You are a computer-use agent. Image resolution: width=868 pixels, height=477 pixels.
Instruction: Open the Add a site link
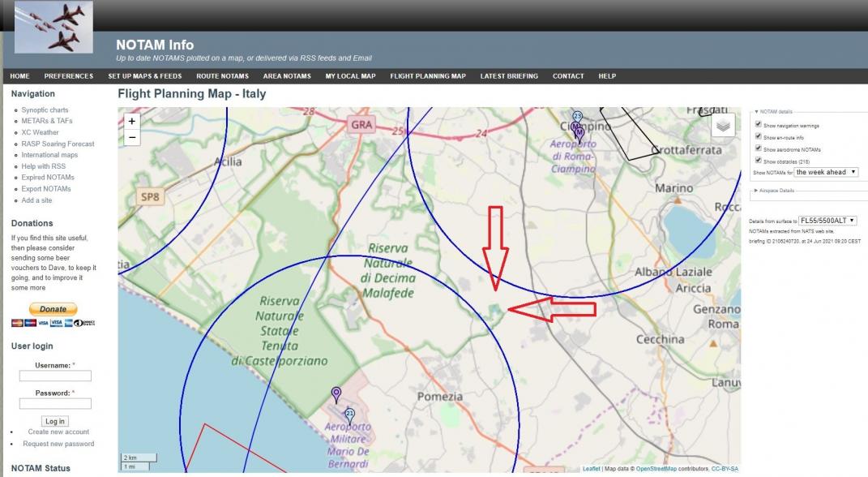pos(36,200)
